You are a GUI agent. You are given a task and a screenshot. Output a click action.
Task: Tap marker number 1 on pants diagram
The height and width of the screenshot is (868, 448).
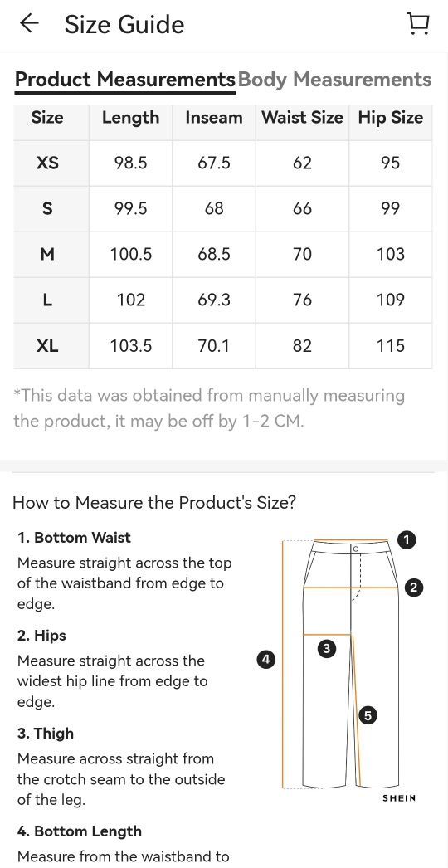(x=407, y=539)
